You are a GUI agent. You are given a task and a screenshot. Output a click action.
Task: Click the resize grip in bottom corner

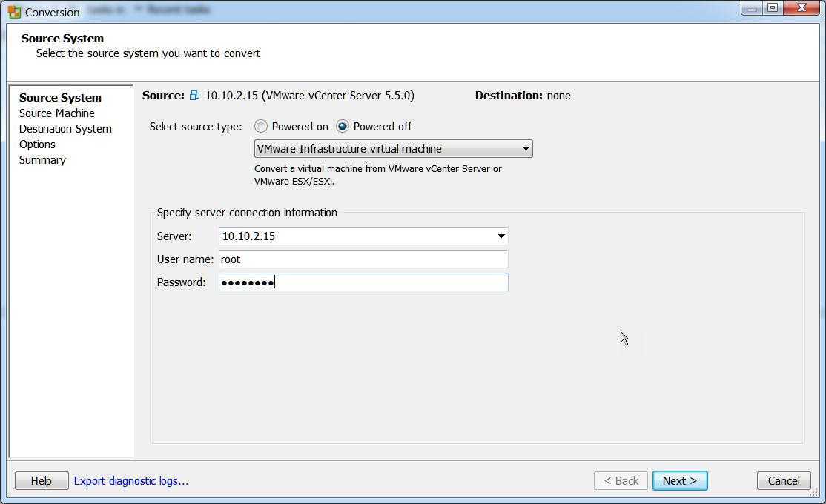pos(814,492)
